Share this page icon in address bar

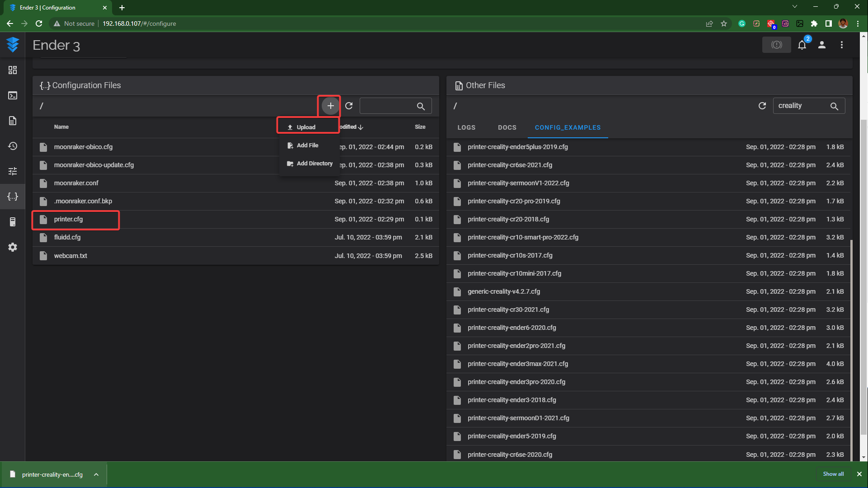pos(709,23)
